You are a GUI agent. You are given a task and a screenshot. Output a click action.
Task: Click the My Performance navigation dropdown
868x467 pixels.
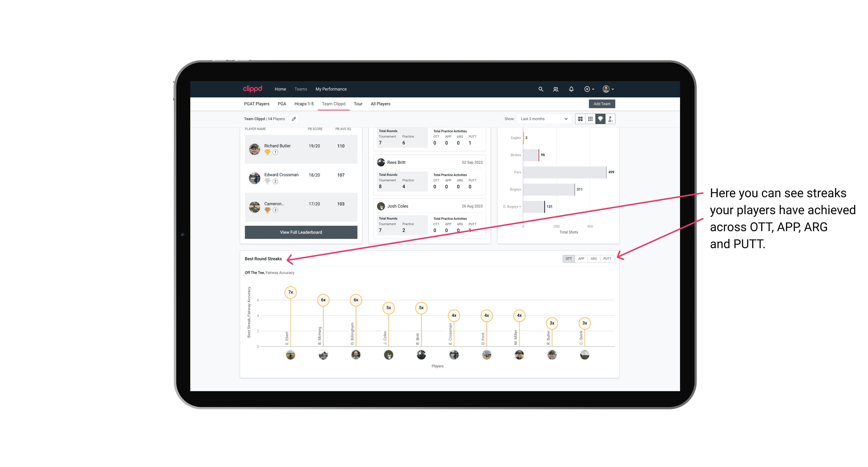click(x=332, y=89)
